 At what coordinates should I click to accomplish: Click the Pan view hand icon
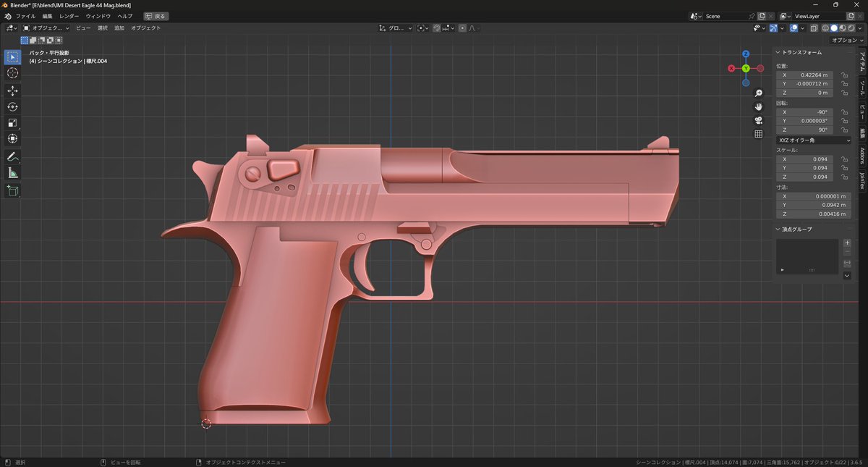(759, 106)
